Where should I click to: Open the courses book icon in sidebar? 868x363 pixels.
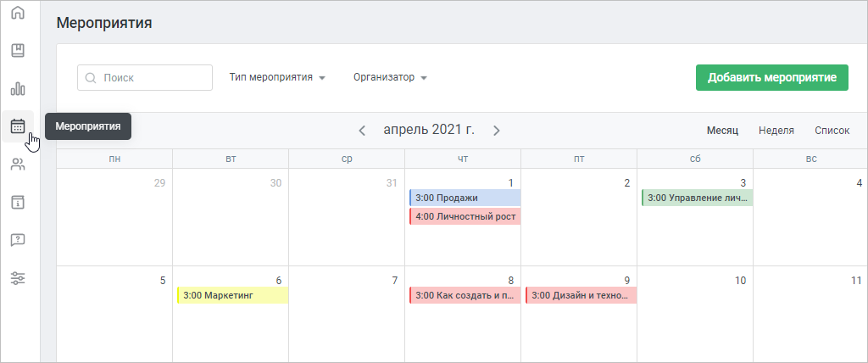pos(19,50)
